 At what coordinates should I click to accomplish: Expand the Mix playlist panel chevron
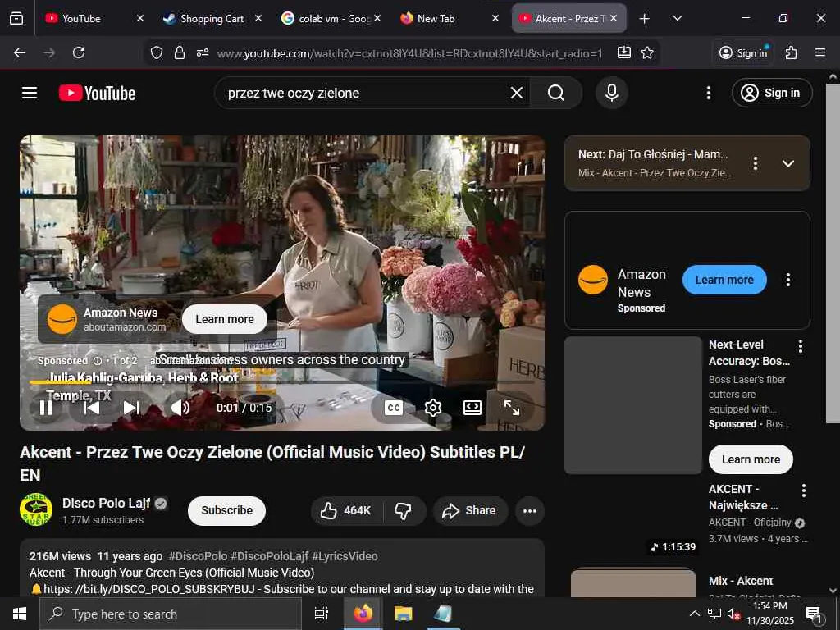pyautogui.click(x=787, y=163)
